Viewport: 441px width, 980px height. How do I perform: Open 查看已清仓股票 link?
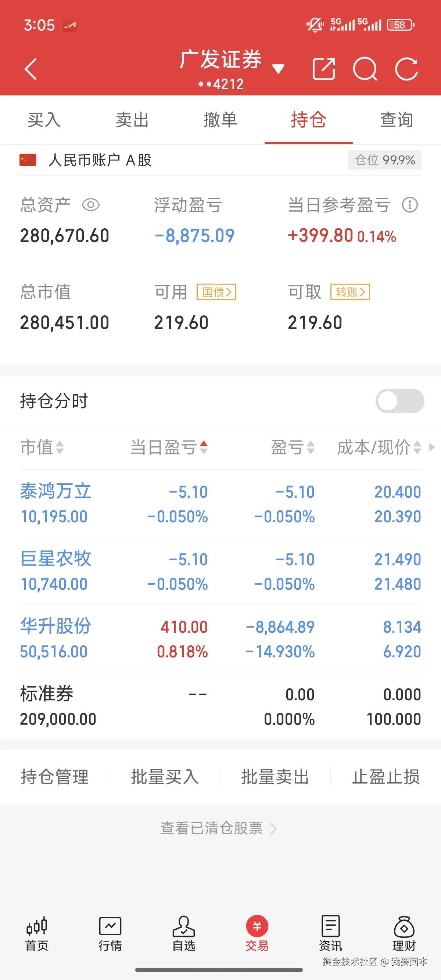point(218,828)
